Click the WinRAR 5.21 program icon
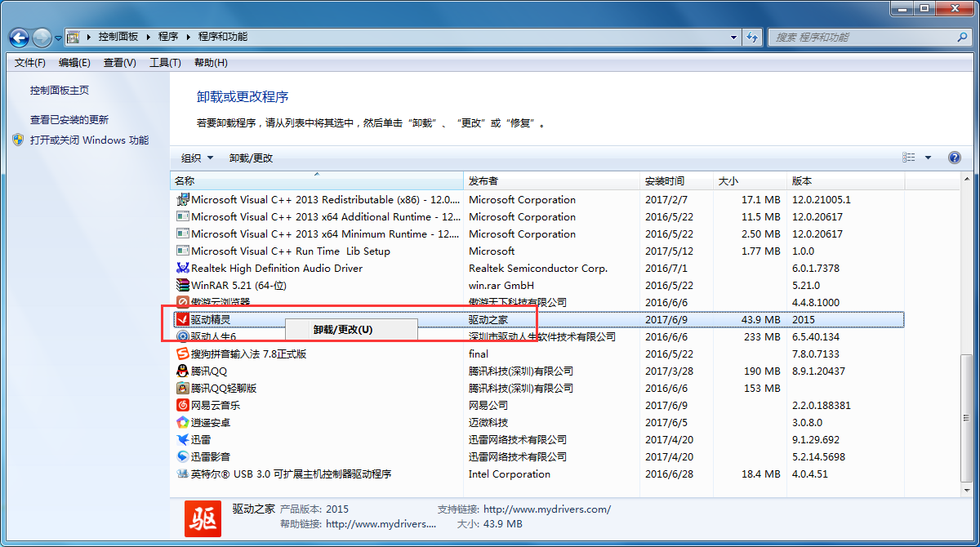 point(183,285)
